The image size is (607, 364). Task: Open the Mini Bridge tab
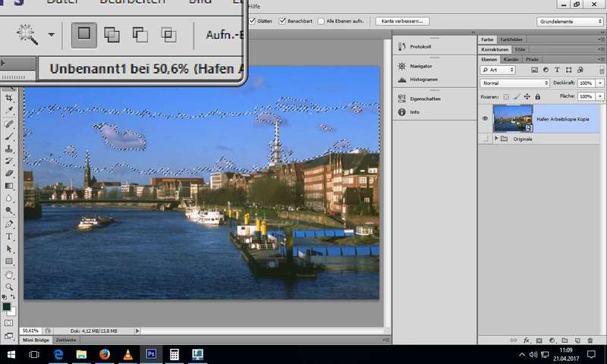click(x=36, y=341)
